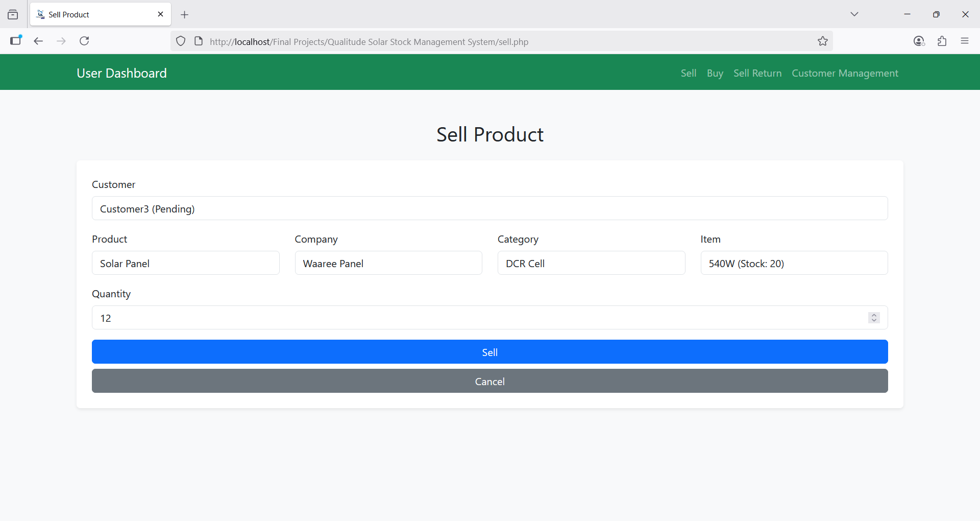Click the tracking protection shield icon
The image size is (980, 521).
pos(181,41)
